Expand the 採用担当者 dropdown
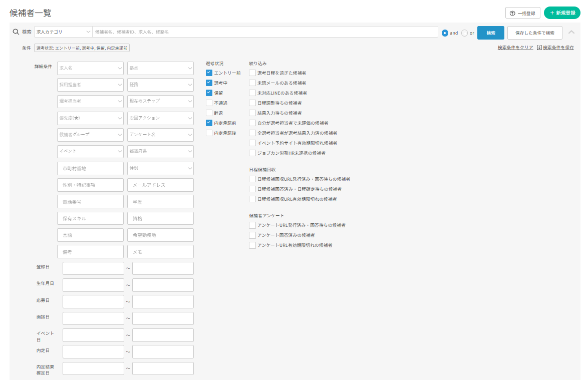This screenshot has width=588, height=385. 90,85
